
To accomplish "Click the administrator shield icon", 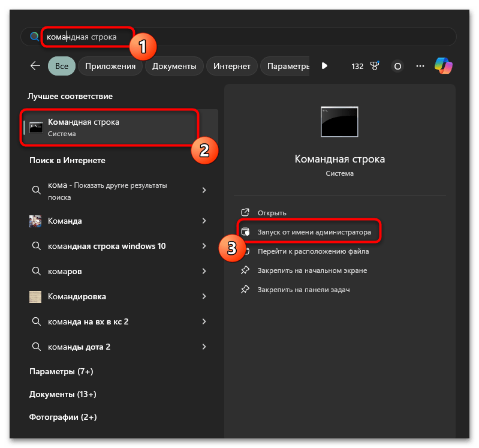I will pyautogui.click(x=245, y=231).
